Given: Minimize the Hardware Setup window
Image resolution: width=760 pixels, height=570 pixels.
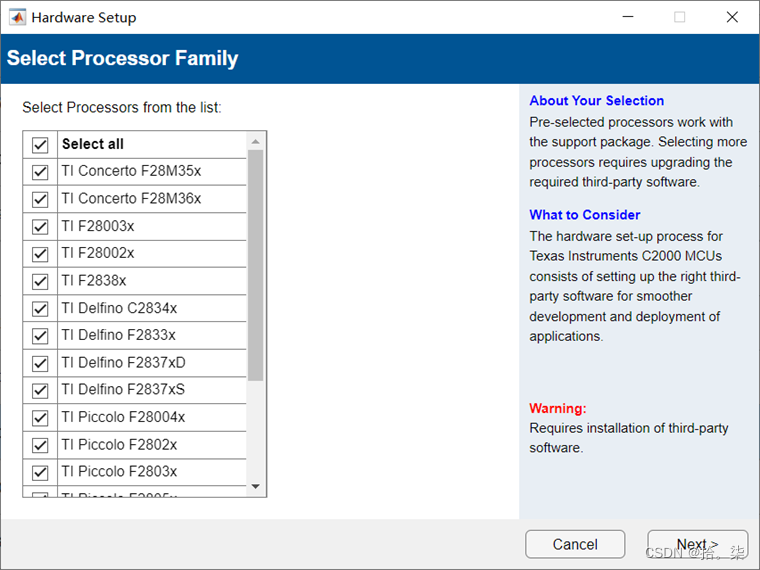Looking at the screenshot, I should pyautogui.click(x=628, y=17).
